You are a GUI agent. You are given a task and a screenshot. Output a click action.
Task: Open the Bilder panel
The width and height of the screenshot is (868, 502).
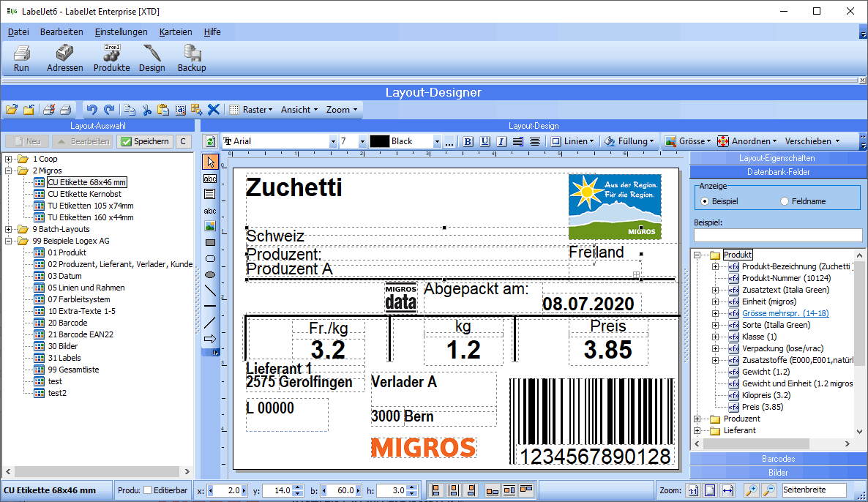point(778,473)
